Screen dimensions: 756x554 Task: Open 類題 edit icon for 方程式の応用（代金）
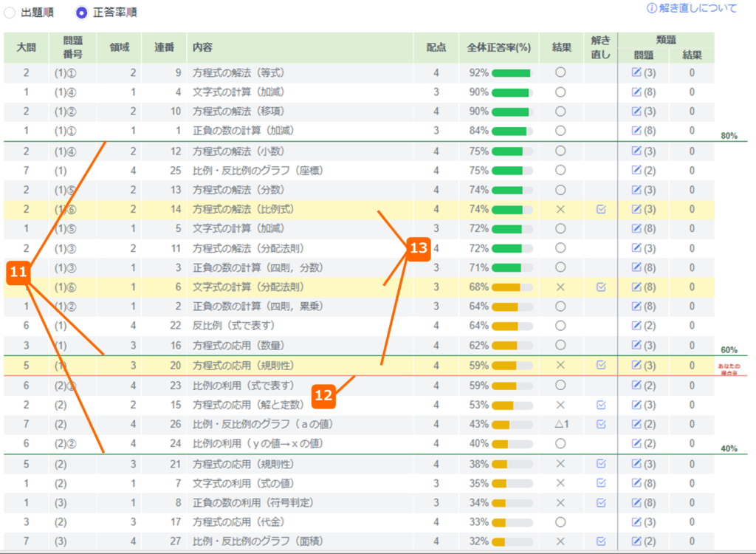(x=636, y=522)
